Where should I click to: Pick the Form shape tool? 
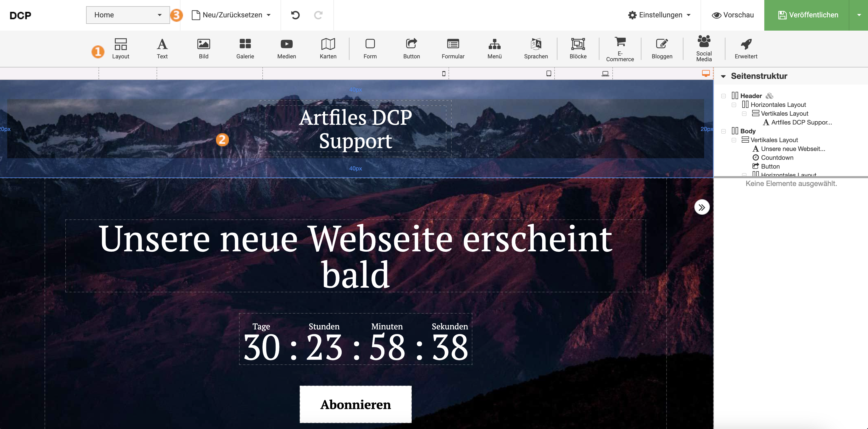370,49
